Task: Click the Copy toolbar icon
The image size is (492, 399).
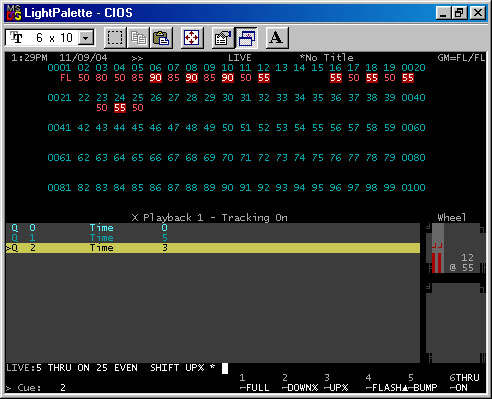Action: pyautogui.click(x=138, y=38)
